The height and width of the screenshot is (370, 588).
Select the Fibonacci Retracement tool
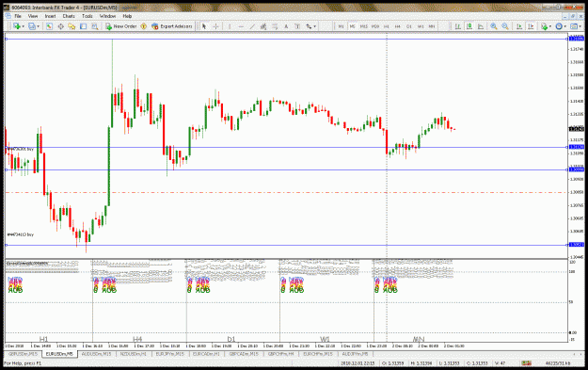click(x=275, y=26)
